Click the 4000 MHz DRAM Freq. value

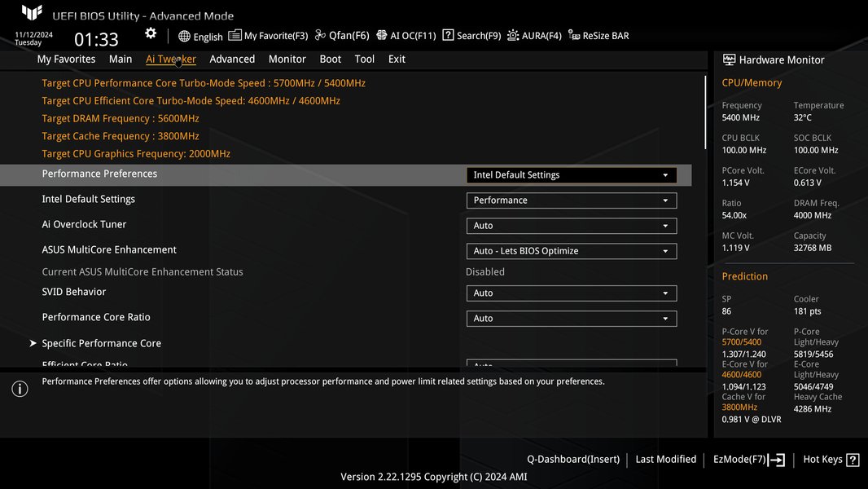point(813,215)
